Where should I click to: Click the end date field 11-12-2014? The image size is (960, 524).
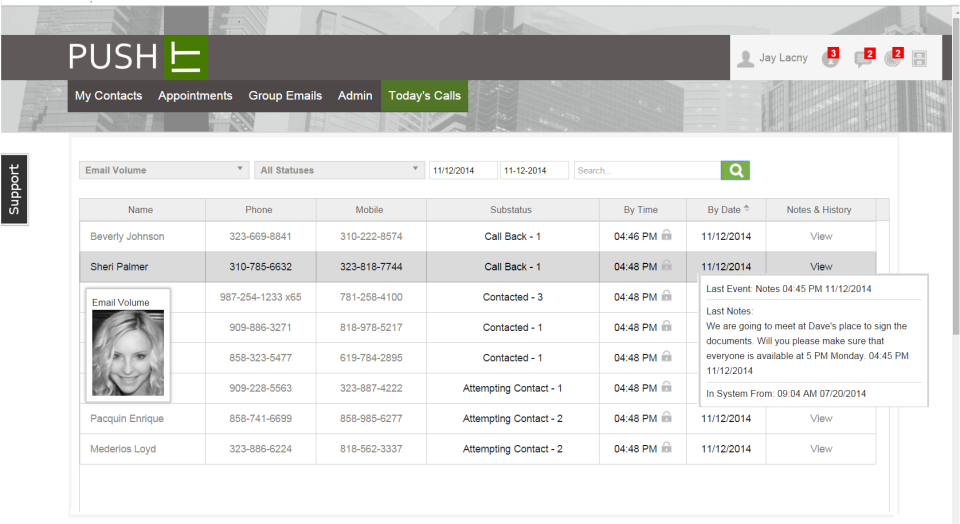534,170
